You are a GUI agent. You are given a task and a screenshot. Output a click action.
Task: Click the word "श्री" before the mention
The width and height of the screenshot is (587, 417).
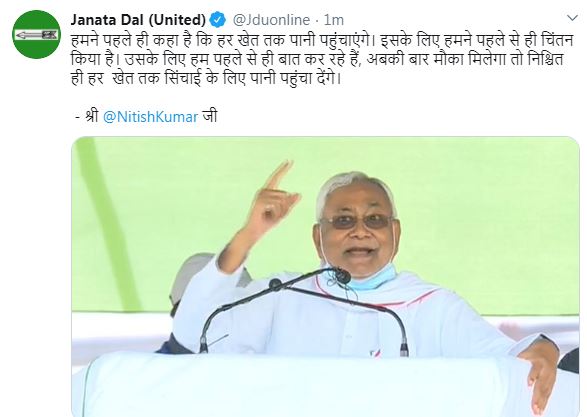[x=91, y=116]
